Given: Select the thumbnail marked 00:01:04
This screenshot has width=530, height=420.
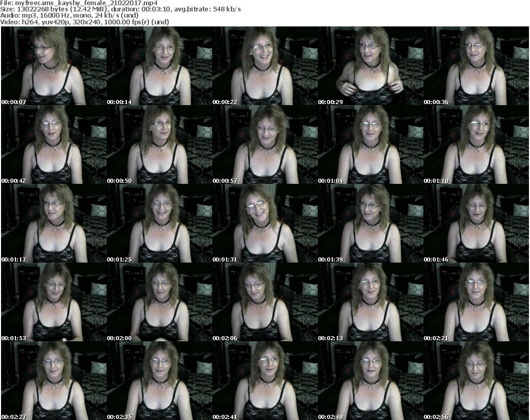Looking at the screenshot, I should pyautogui.click(x=370, y=144).
